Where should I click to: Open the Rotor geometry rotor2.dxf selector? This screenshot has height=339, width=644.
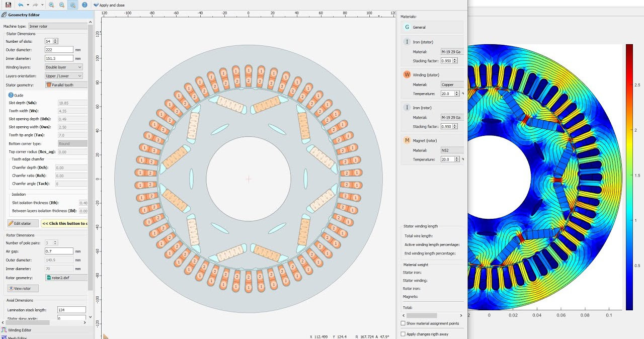[66, 278]
